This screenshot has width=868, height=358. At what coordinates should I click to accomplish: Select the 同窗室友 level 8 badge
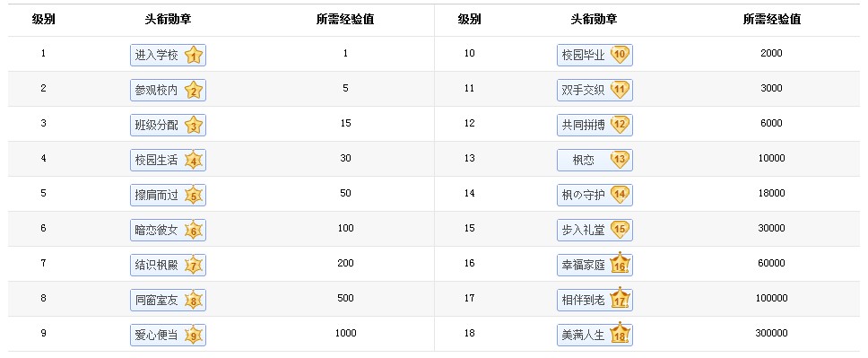(169, 300)
